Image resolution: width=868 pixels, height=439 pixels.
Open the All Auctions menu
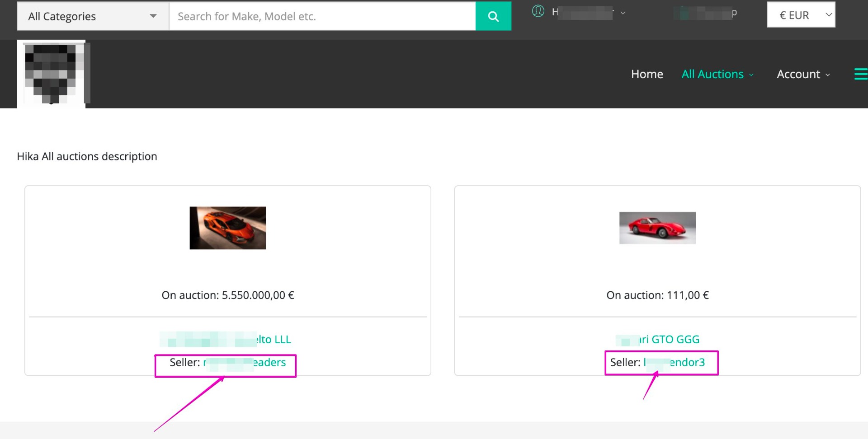tap(712, 74)
